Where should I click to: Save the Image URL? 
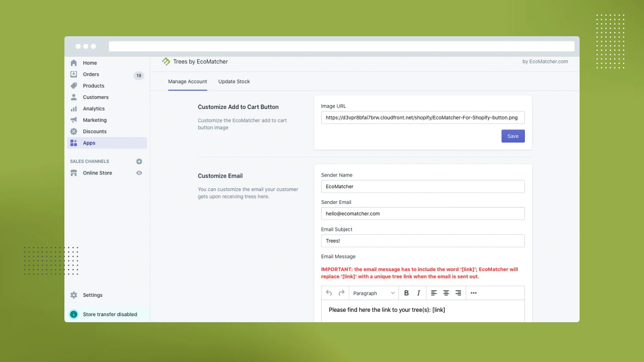click(513, 136)
